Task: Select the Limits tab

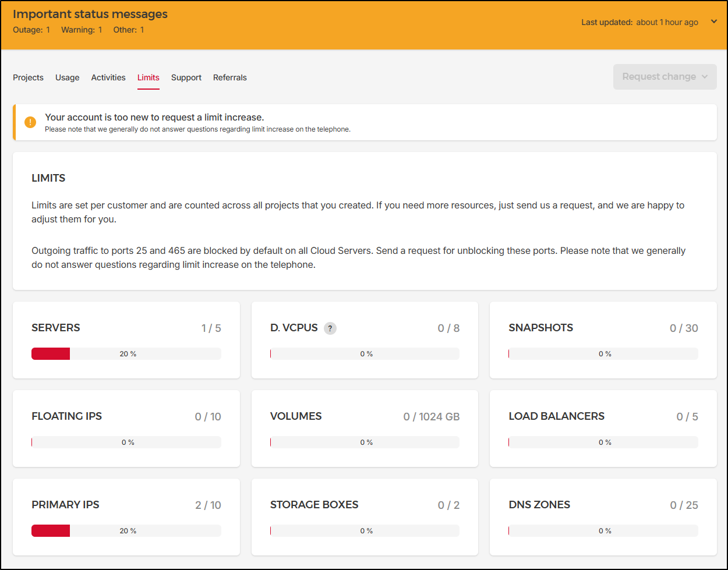Action: (149, 77)
